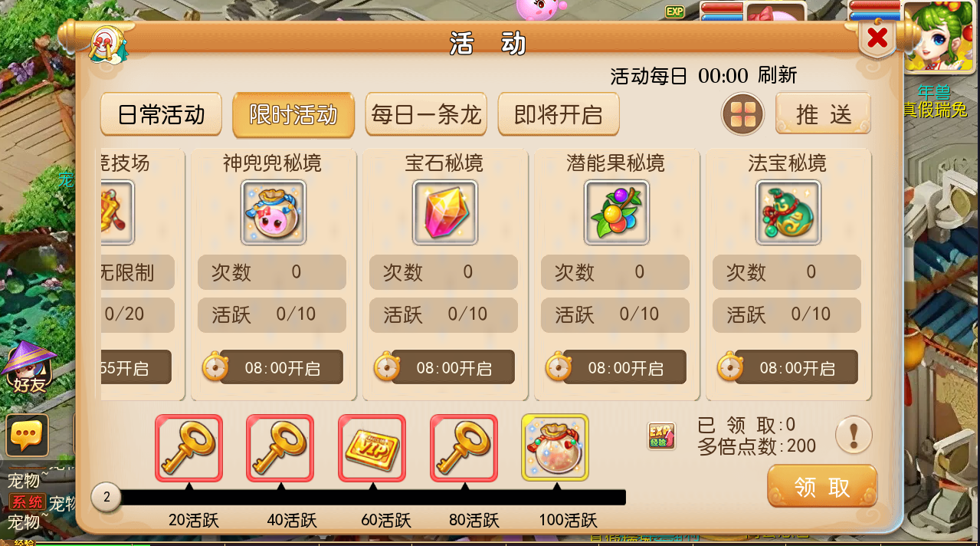Screen dimensions: 980x546
Task: Click the activity progress bar marker 2
Action: (107, 497)
